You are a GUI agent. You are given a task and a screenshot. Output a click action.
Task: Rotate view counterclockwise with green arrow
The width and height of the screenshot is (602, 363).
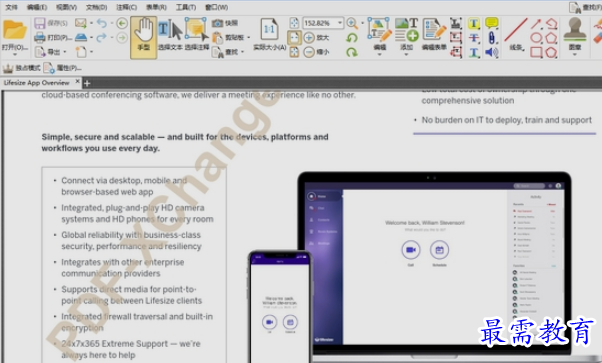point(352,38)
